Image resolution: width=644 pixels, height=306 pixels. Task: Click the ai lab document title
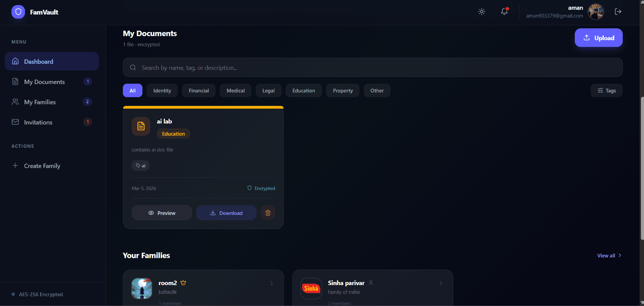[164, 121]
